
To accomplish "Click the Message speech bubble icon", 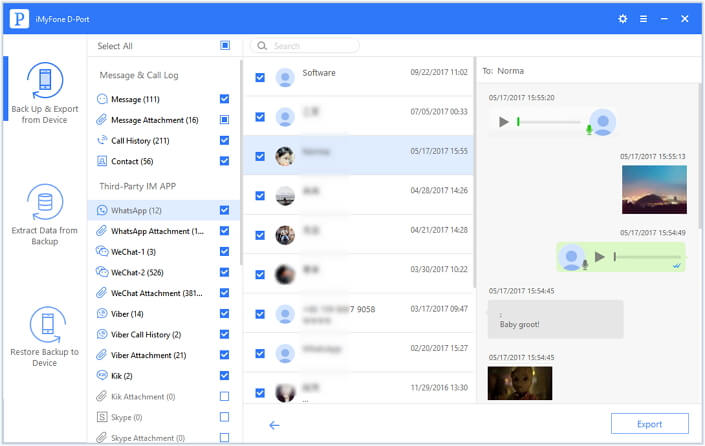I will [x=102, y=99].
